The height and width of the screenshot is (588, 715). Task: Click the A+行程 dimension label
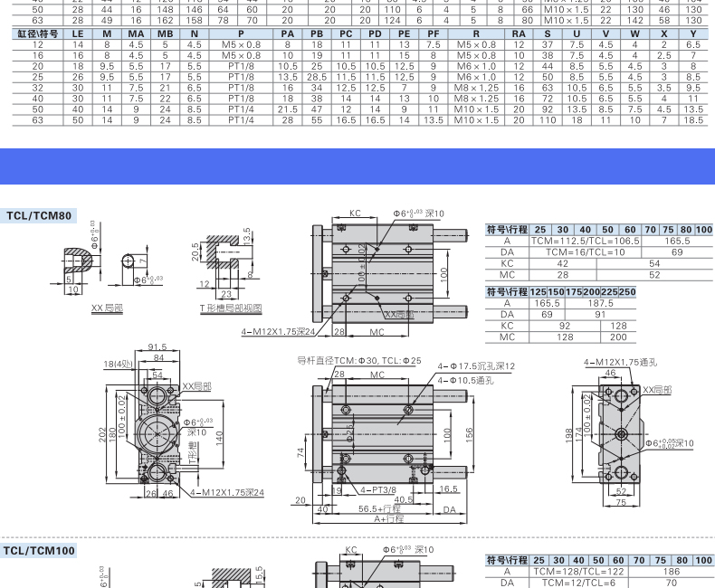[389, 519]
